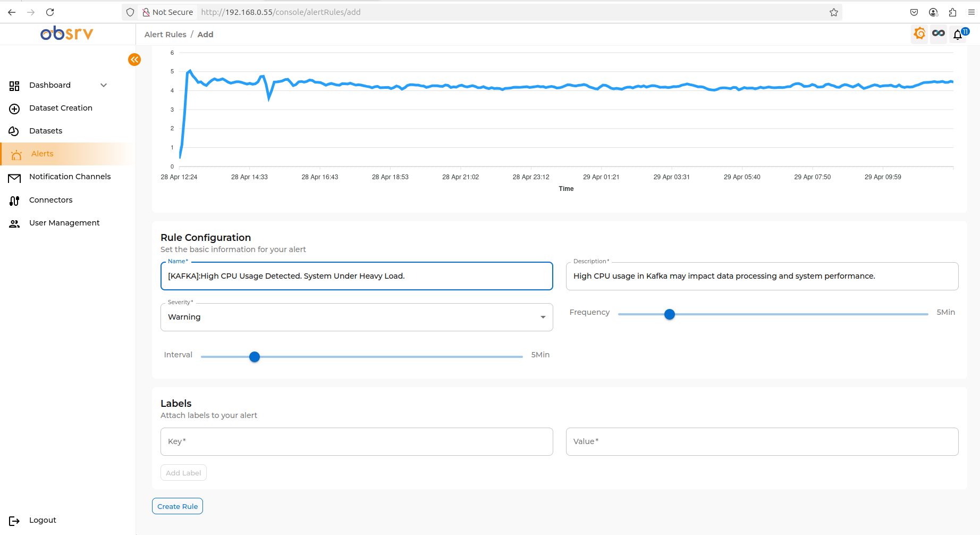Click the Not Secure lock warning icon

click(x=146, y=12)
